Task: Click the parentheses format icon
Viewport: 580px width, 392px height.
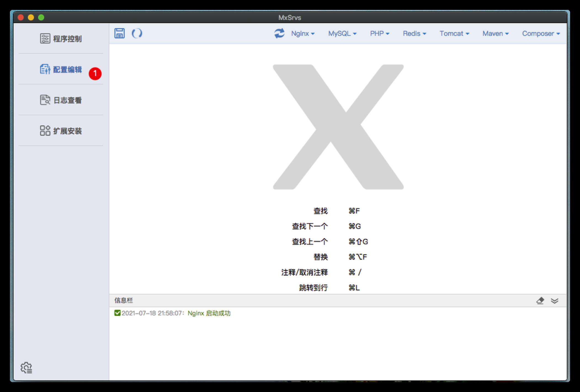Action: (137, 33)
